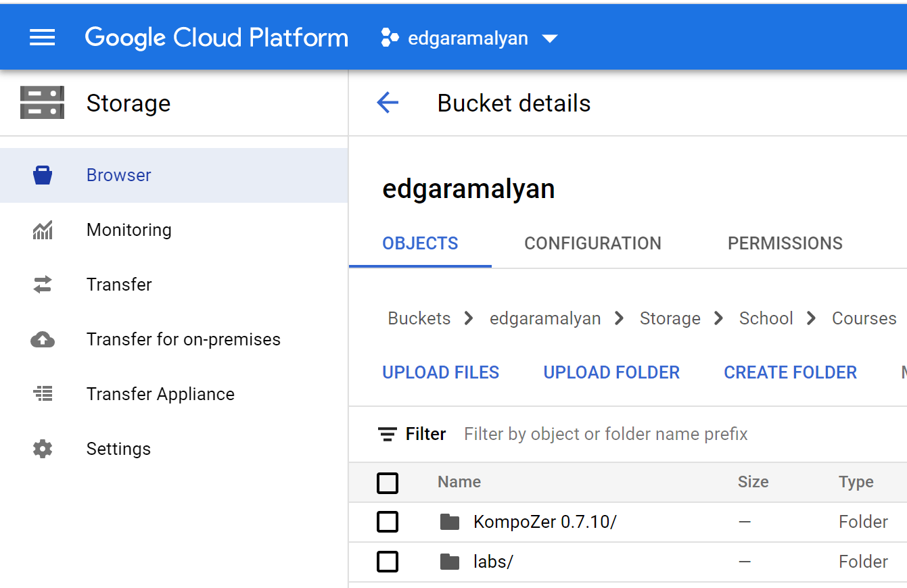Image resolution: width=907 pixels, height=588 pixels.
Task: Click the UPLOAD FILES button
Action: [440, 372]
